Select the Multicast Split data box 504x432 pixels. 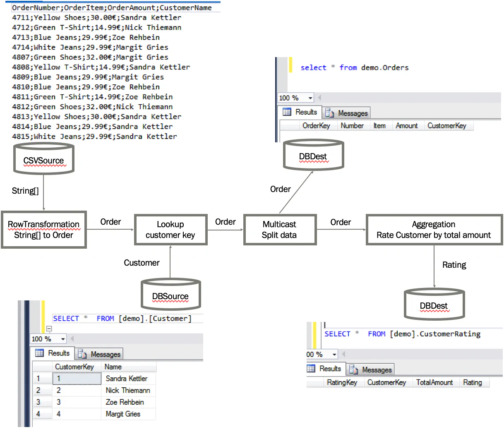click(x=280, y=230)
